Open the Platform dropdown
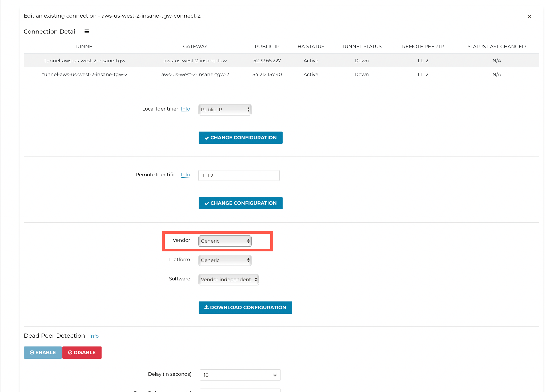 tap(225, 260)
